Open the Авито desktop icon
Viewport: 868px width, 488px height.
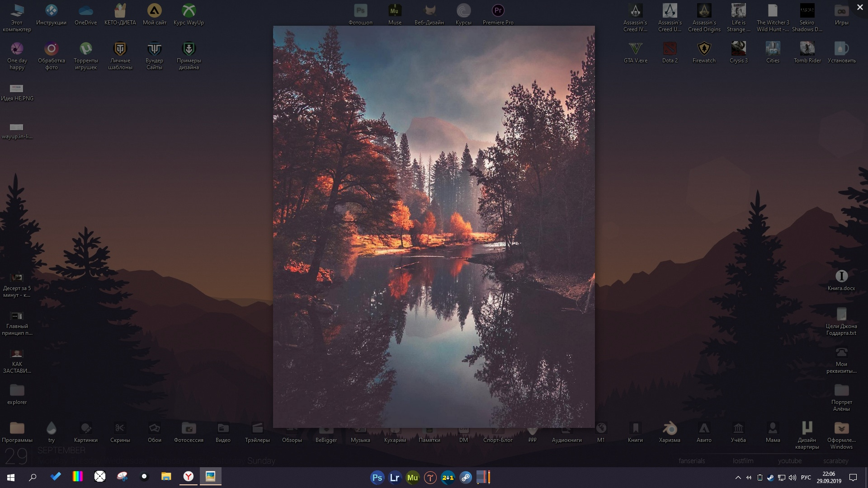pyautogui.click(x=704, y=432)
